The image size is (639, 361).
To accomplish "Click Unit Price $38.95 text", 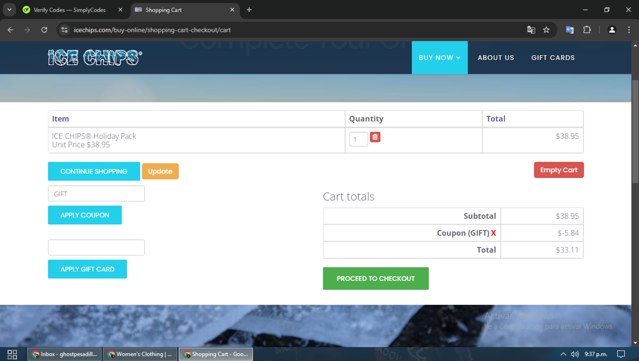I will (81, 145).
